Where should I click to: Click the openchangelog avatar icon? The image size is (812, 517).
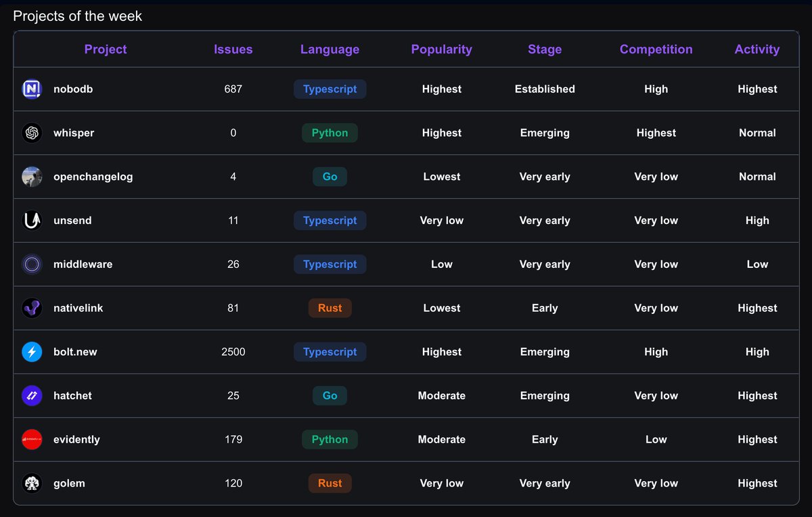click(32, 177)
